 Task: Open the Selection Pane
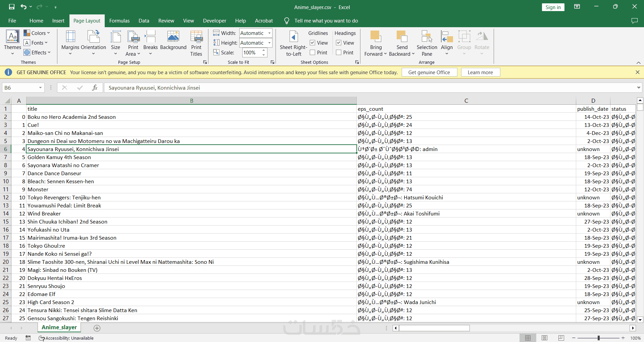tap(427, 43)
